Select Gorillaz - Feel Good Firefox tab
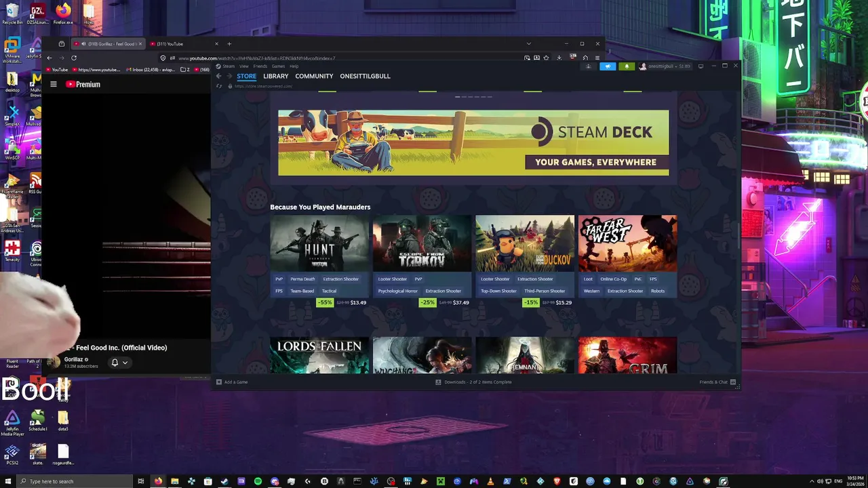Viewport: 868px width, 488px height. coord(108,44)
